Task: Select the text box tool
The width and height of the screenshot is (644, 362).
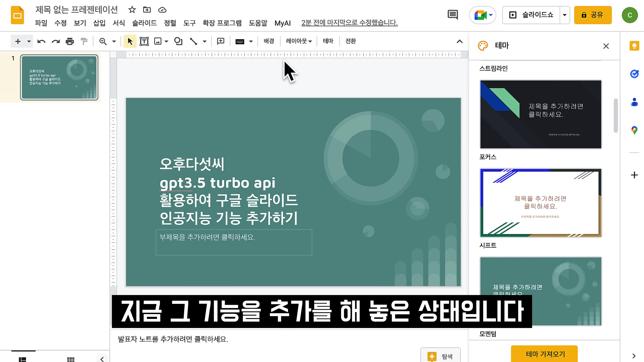Action: [144, 41]
